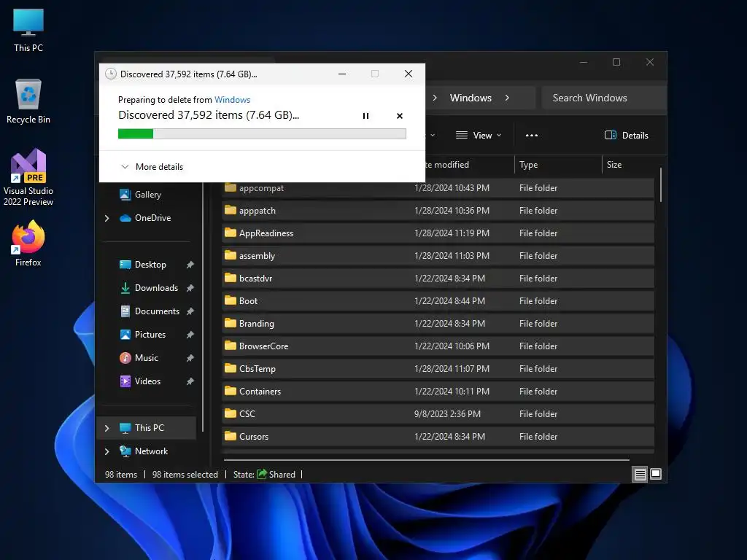Click the pin icon beside Downloads
This screenshot has height=560, width=747.
coord(190,287)
